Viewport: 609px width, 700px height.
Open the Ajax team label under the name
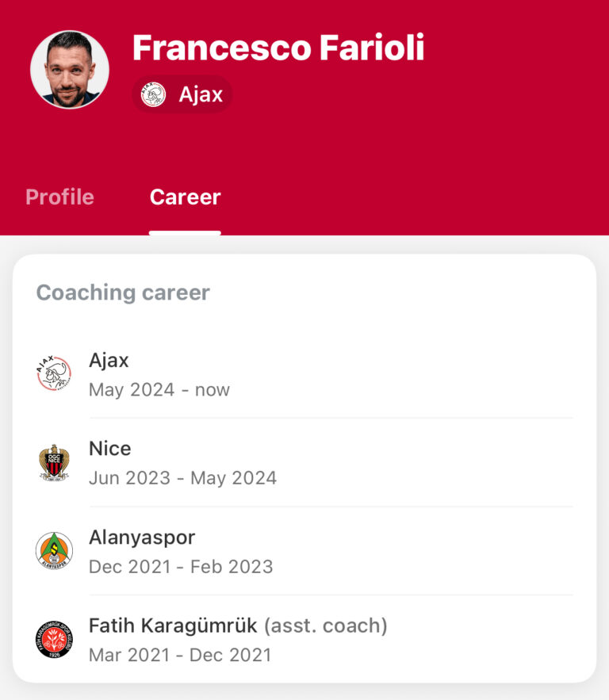click(201, 95)
